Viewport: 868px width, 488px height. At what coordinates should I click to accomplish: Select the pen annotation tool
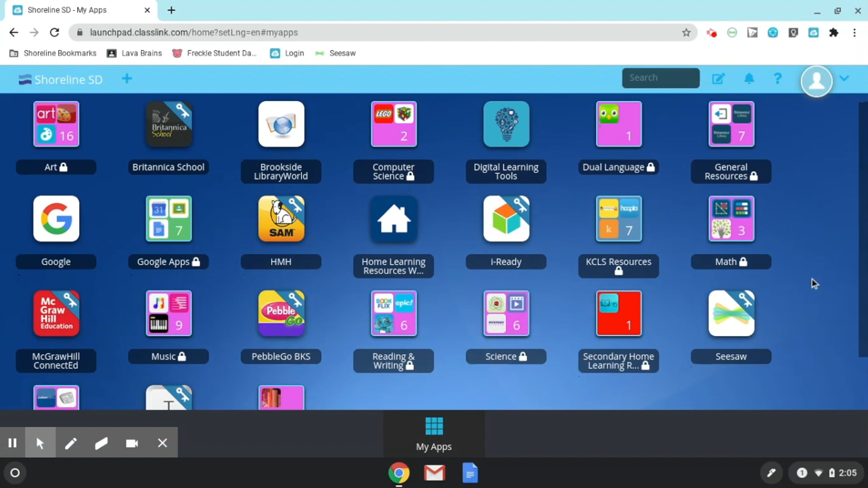click(71, 443)
